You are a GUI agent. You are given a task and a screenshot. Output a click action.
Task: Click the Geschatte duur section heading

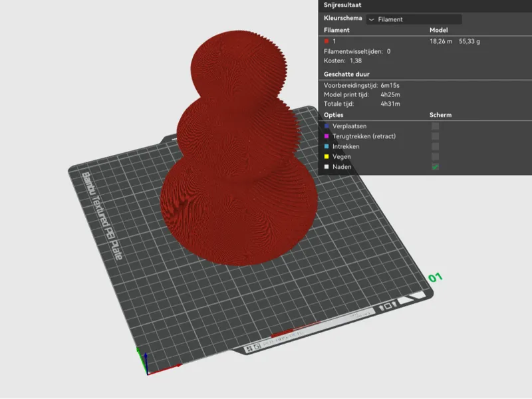click(x=346, y=74)
